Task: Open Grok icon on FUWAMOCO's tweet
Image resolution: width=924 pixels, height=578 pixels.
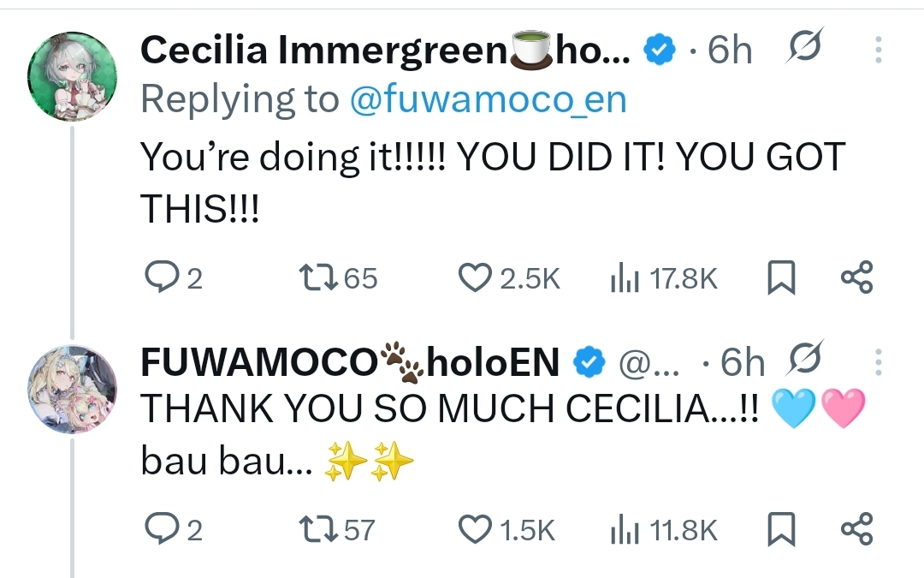Action: click(803, 362)
